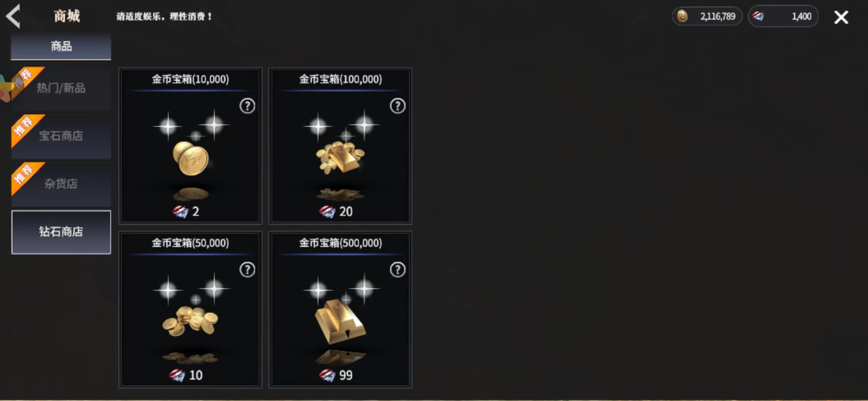Tap the diamond balance icon
868x401 pixels.
(758, 16)
